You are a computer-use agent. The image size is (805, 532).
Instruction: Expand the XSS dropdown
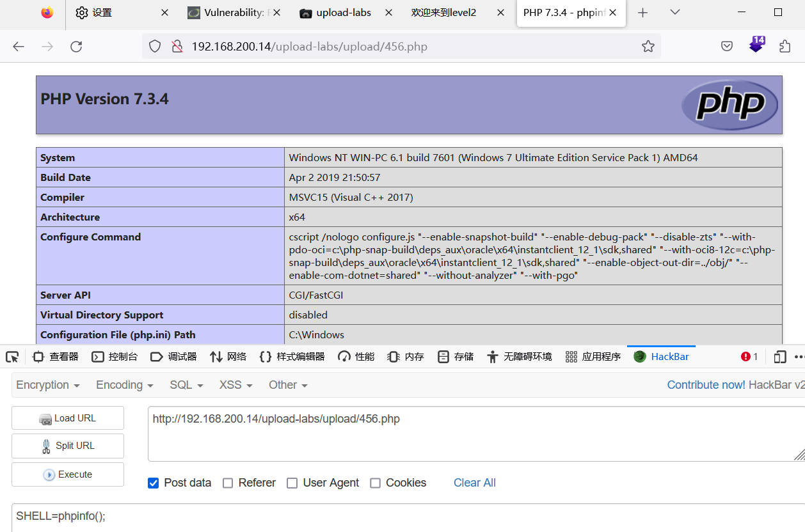(236, 385)
